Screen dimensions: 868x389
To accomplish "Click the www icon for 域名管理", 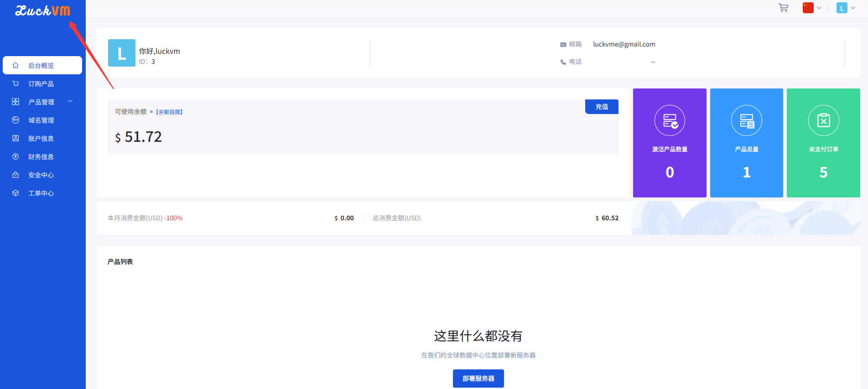I will [x=16, y=120].
